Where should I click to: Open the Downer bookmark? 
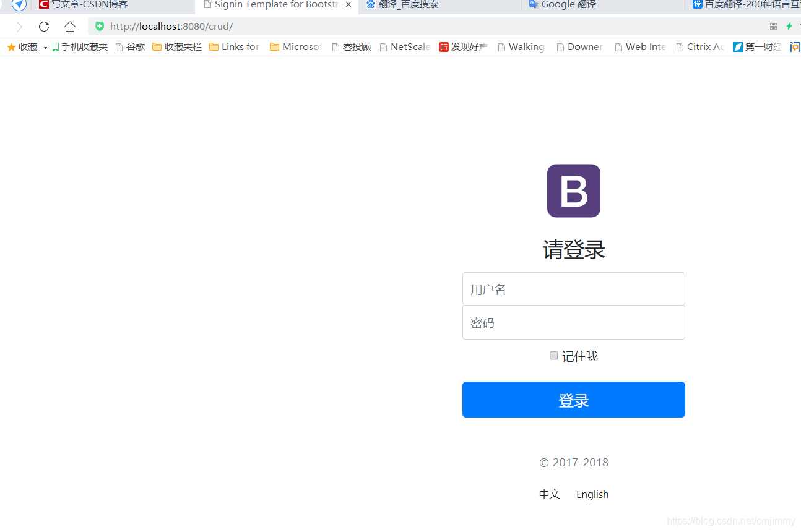580,47
